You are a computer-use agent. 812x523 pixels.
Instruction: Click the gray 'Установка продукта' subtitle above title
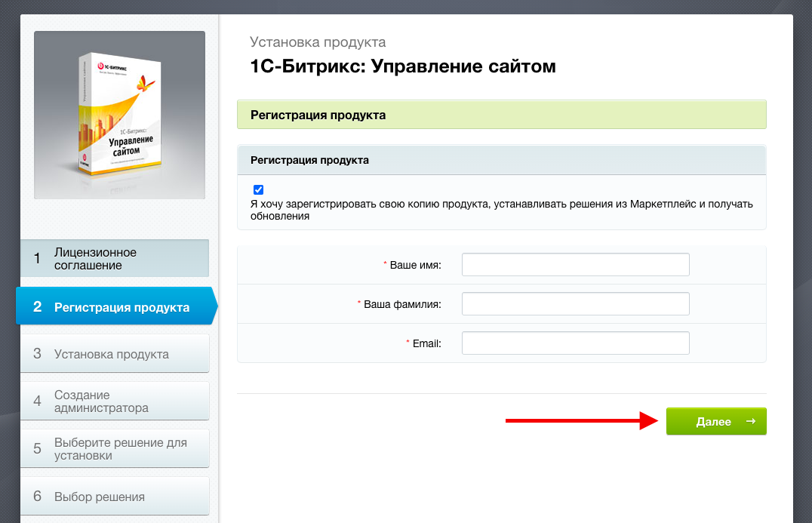[x=318, y=42]
